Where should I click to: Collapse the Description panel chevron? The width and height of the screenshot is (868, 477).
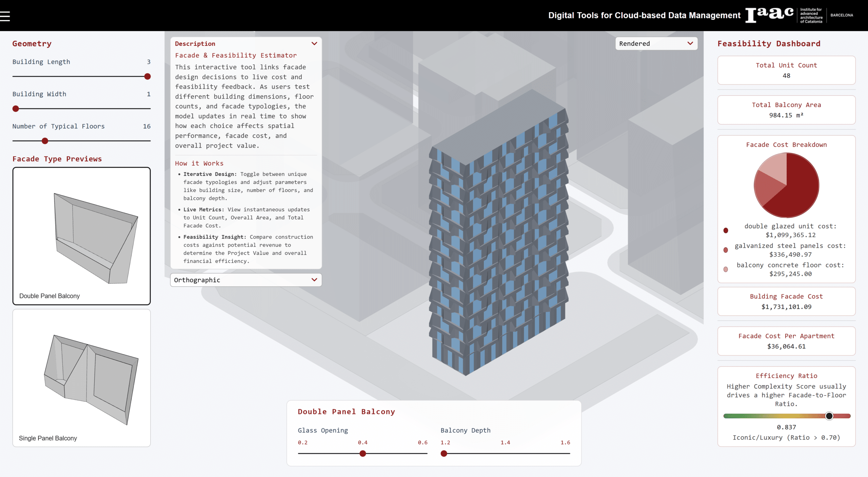click(x=314, y=43)
